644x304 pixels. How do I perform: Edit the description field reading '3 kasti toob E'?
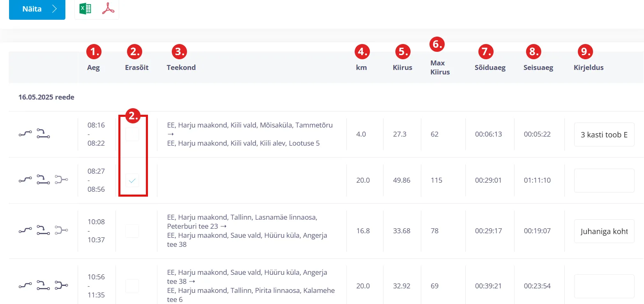click(x=604, y=135)
